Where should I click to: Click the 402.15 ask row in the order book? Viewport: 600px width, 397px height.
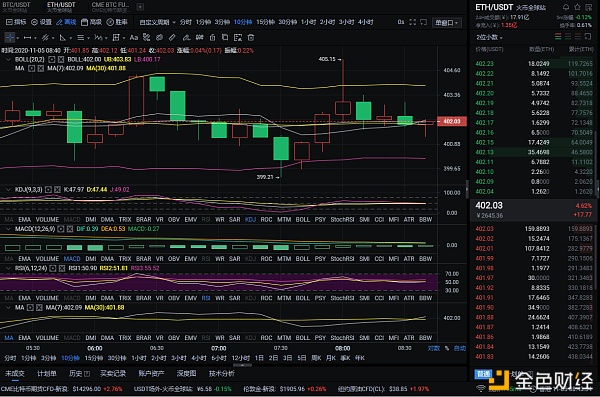click(534, 142)
